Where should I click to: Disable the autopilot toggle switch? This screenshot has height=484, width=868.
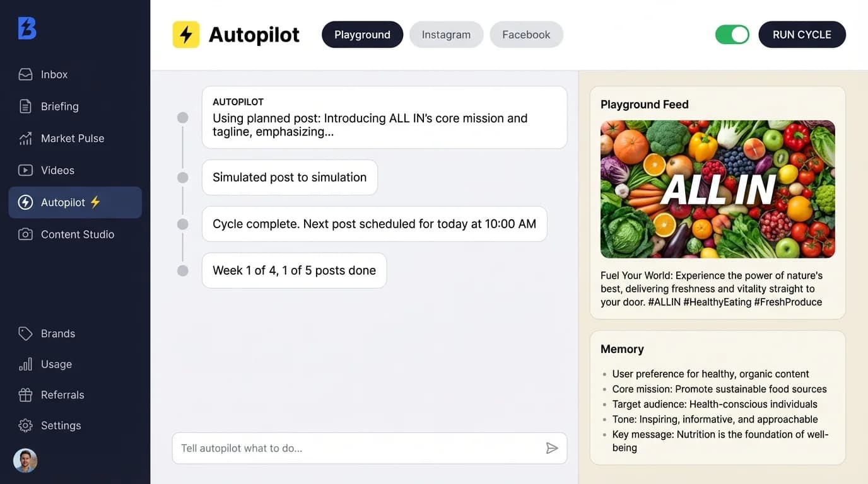pos(732,35)
